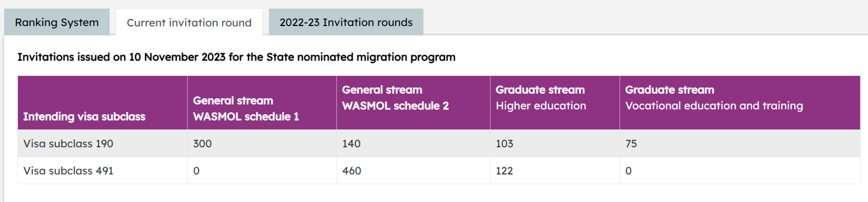Click the Intending visa subclass header
This screenshot has width=868, height=202.
click(84, 116)
